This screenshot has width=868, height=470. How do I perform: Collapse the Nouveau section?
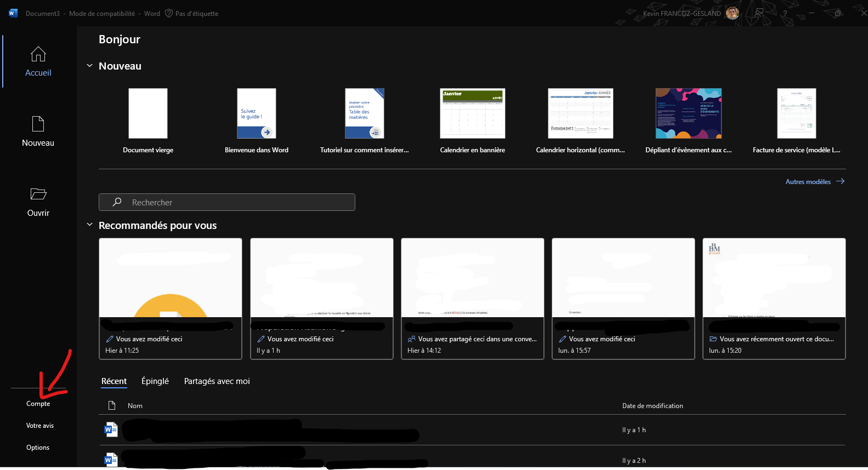[x=89, y=66]
